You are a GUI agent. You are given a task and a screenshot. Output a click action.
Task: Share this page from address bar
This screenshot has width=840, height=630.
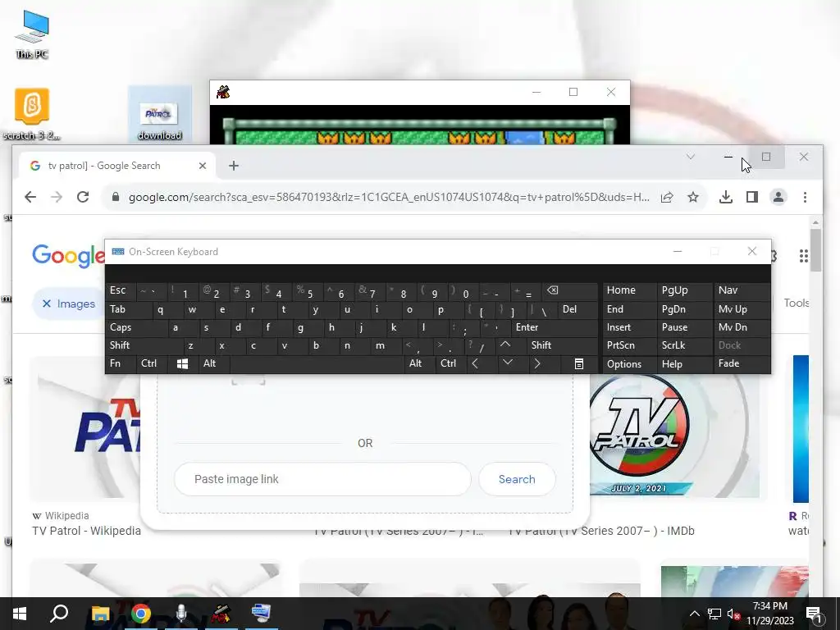[x=667, y=197]
